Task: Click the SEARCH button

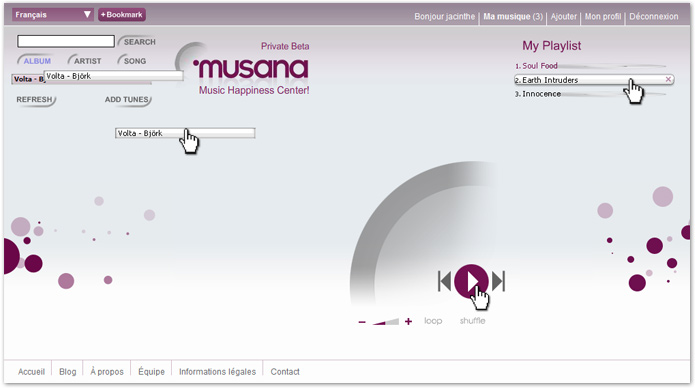Action: pos(138,42)
